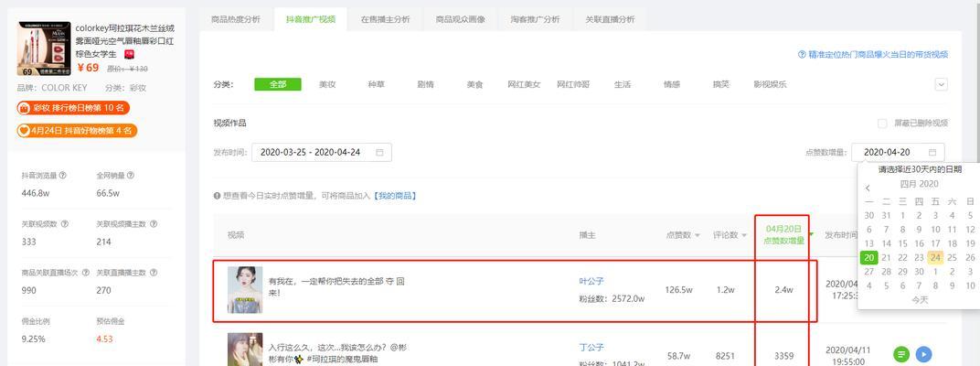Click help icon beside 抖音浏览量

pos(62,176)
